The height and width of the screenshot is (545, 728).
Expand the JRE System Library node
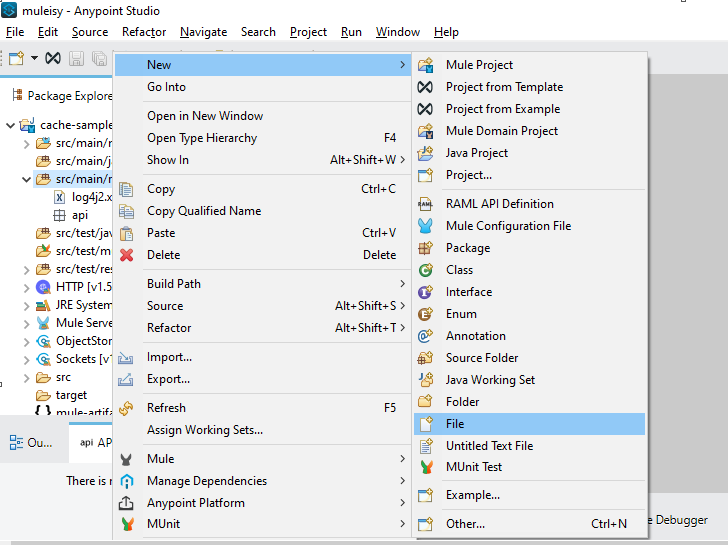26,306
